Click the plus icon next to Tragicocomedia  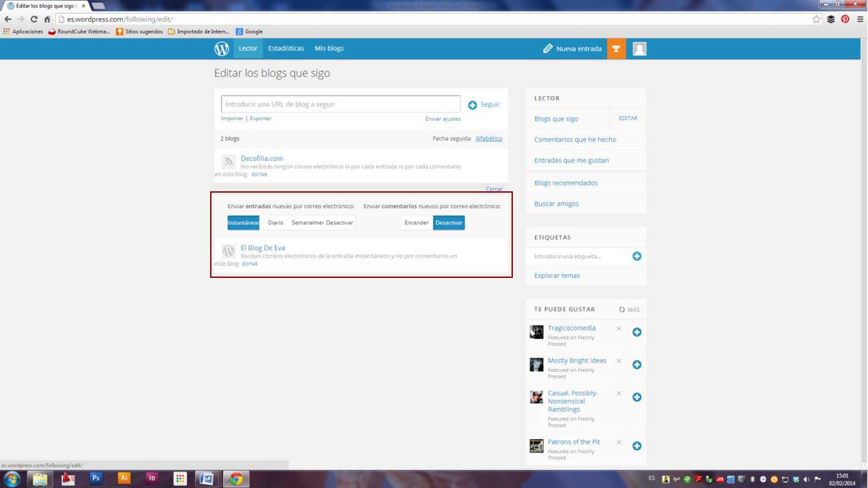tap(637, 332)
